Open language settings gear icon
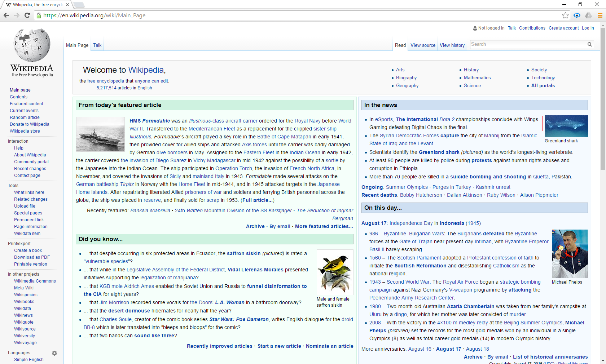The height and width of the screenshot is (364, 606). click(54, 353)
